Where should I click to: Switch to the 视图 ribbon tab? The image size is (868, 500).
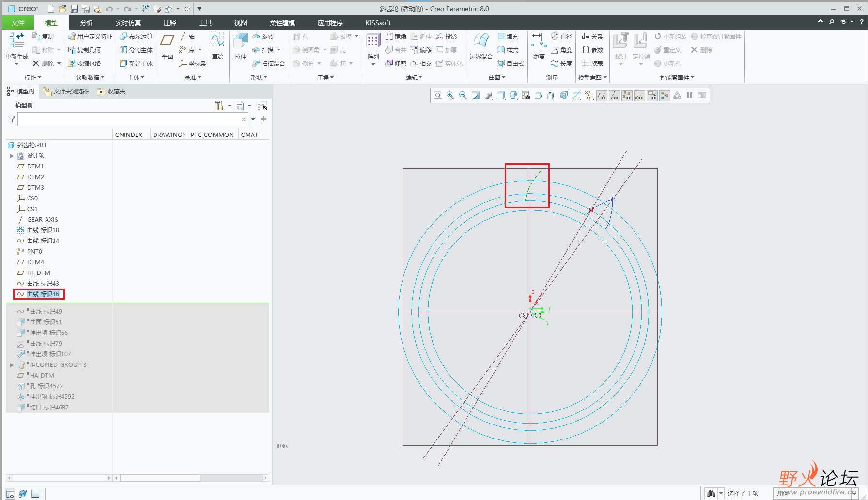pyautogui.click(x=241, y=23)
